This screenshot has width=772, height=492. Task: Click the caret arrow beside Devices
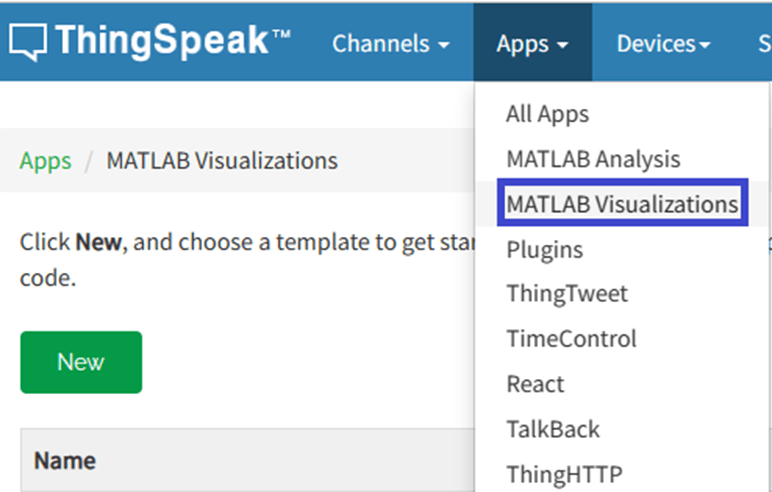705,45
